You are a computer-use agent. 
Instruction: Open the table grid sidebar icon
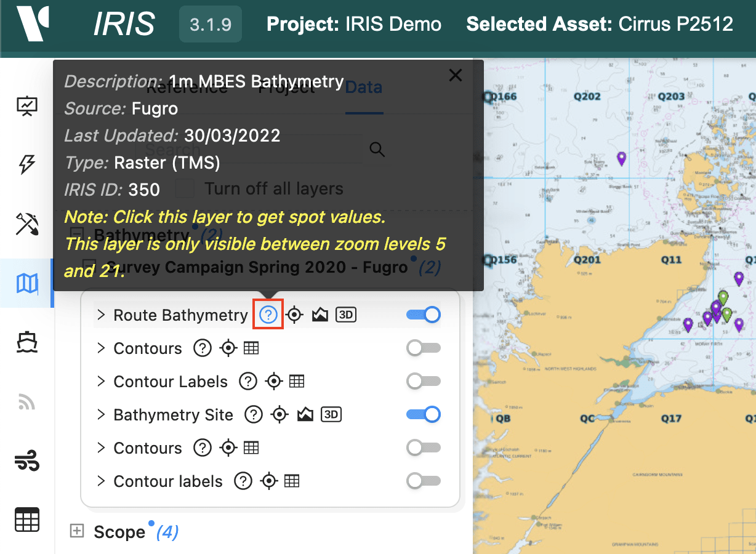(27, 520)
